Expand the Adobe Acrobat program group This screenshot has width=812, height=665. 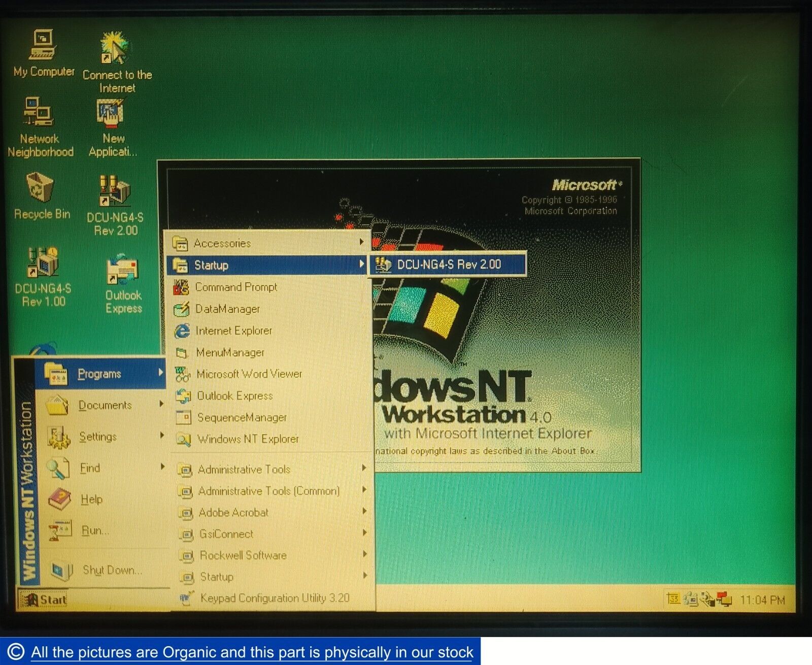coord(274,513)
